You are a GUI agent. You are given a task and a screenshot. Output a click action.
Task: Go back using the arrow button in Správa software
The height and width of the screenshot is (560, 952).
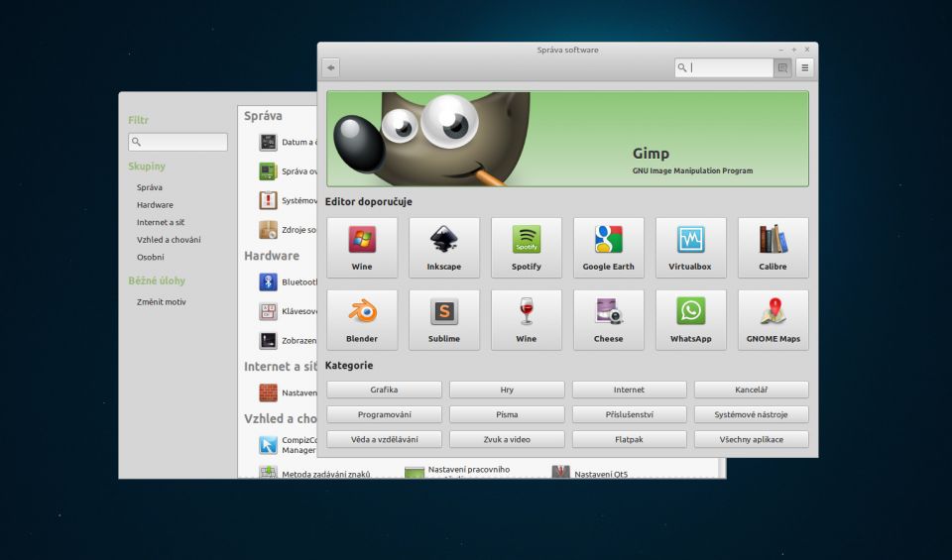click(331, 68)
